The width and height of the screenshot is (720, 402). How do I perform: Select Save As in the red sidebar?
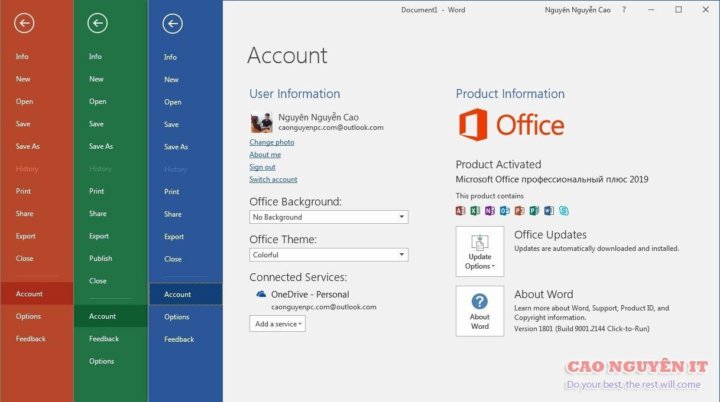tap(27, 146)
